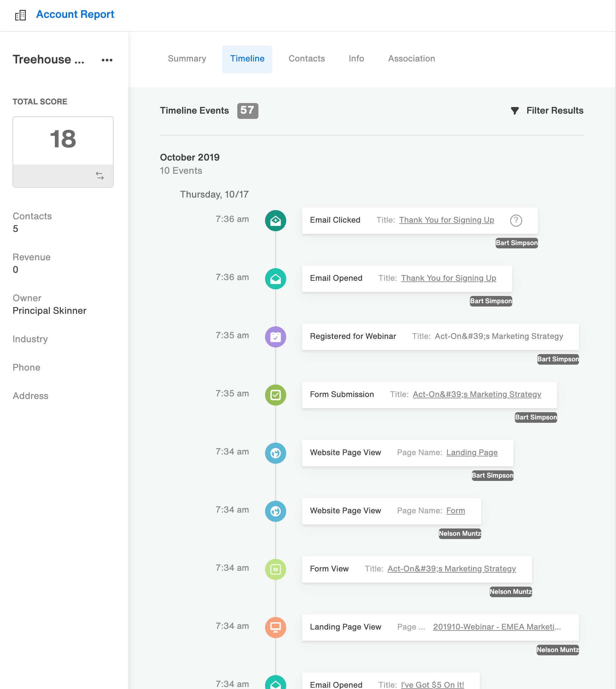Click the help question mark on Email Clicked
This screenshot has width=616, height=689.
(516, 220)
